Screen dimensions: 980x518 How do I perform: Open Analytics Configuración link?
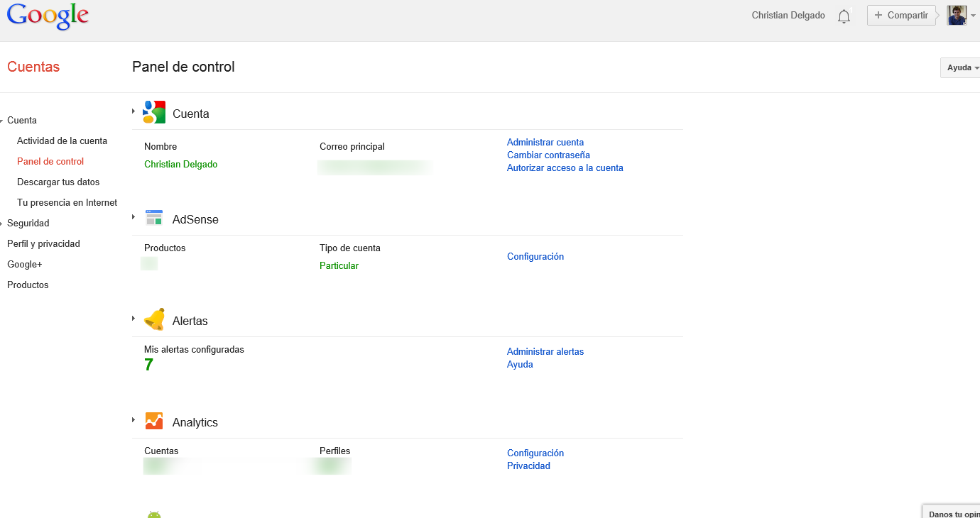[x=535, y=453]
